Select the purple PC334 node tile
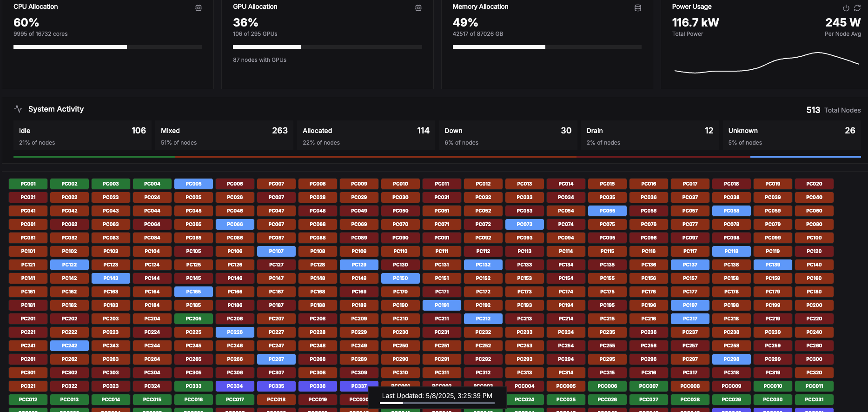The image size is (868, 412). pos(235,386)
